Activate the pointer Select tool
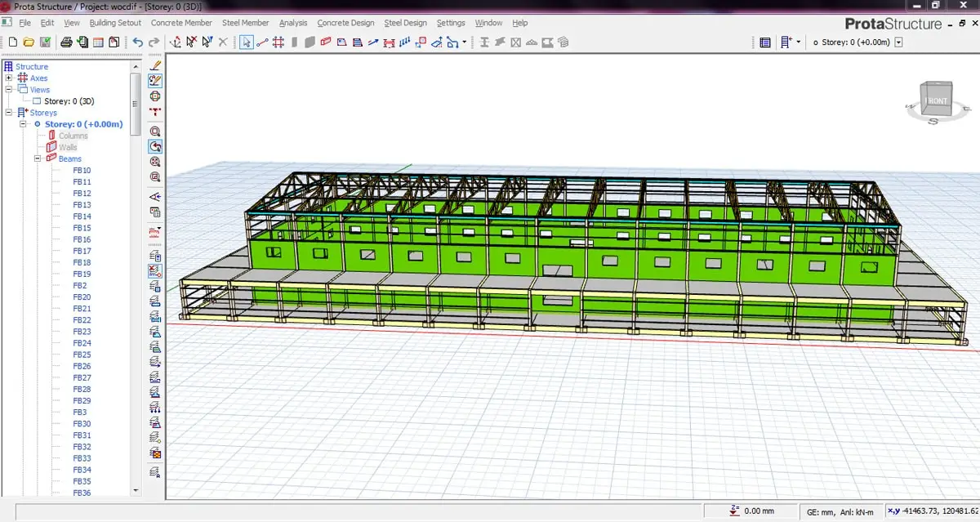980x522 pixels. point(246,42)
